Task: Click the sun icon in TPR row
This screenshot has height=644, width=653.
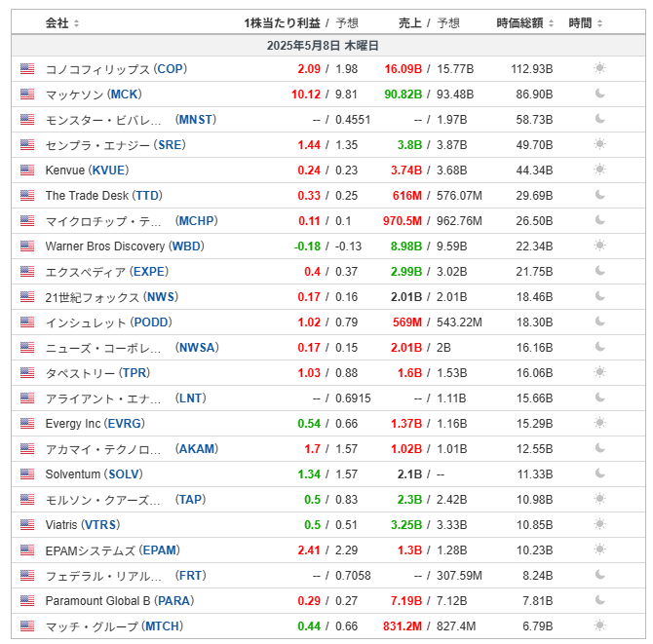Action: click(599, 372)
